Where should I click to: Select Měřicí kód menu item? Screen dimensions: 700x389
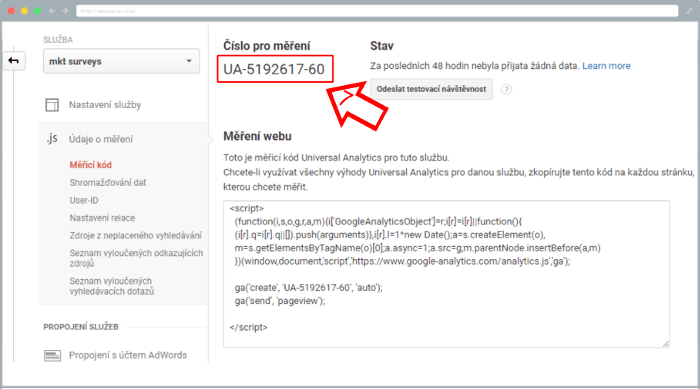click(x=91, y=165)
